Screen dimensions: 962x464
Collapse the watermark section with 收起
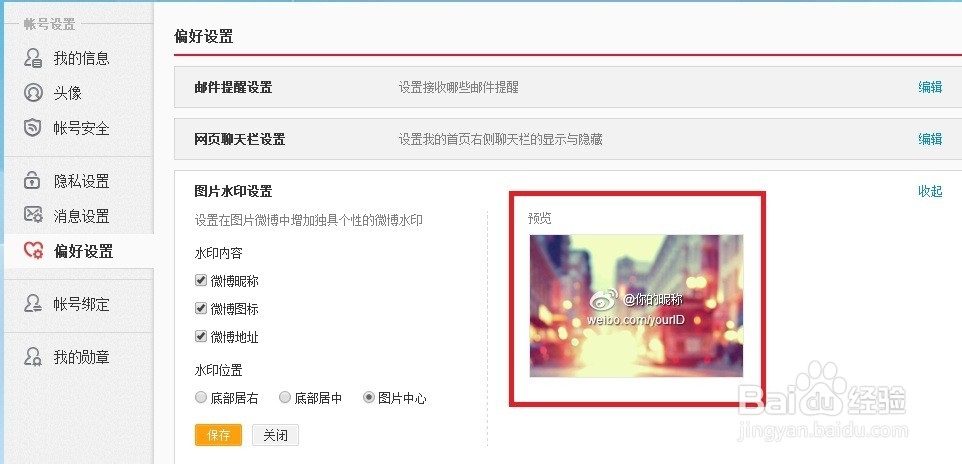(x=930, y=191)
